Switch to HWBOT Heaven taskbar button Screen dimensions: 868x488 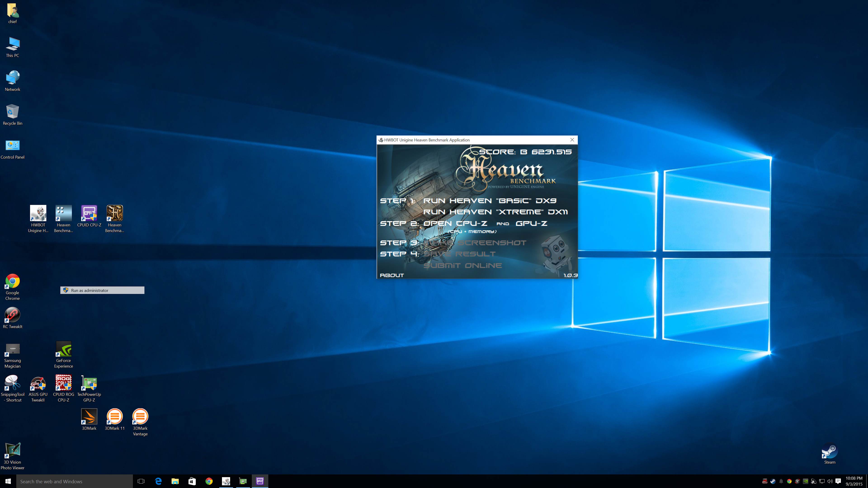click(x=226, y=481)
